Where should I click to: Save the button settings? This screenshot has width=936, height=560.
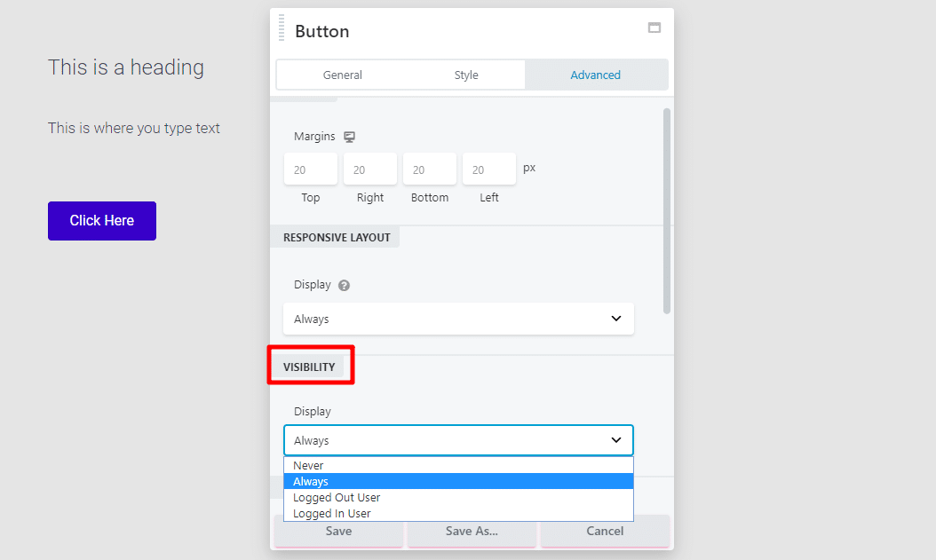338,531
